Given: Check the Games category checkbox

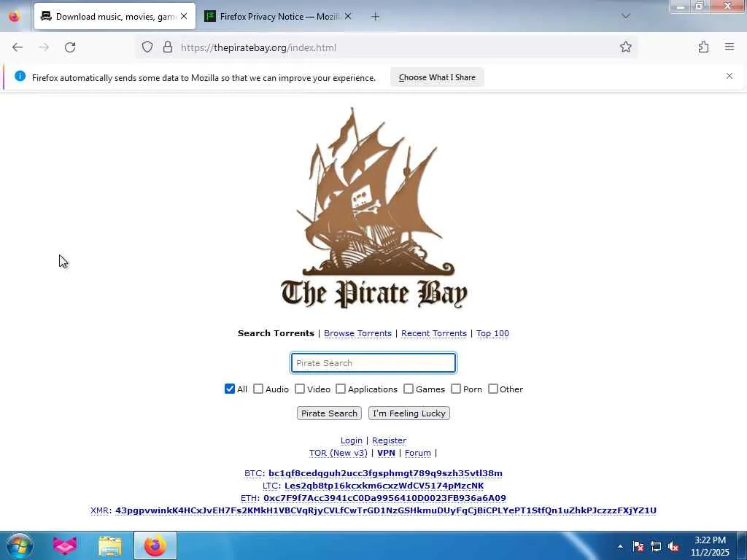Looking at the screenshot, I should (x=409, y=389).
